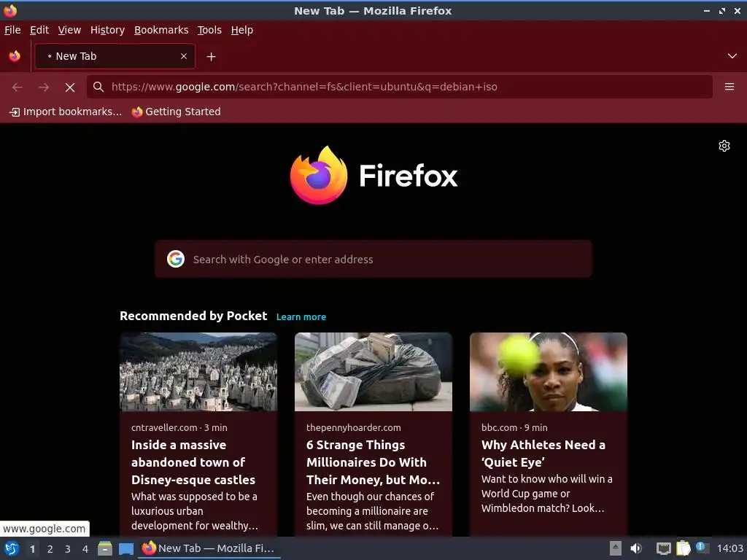
Task: Click the show desktop taskbar icon
Action: 125,548
